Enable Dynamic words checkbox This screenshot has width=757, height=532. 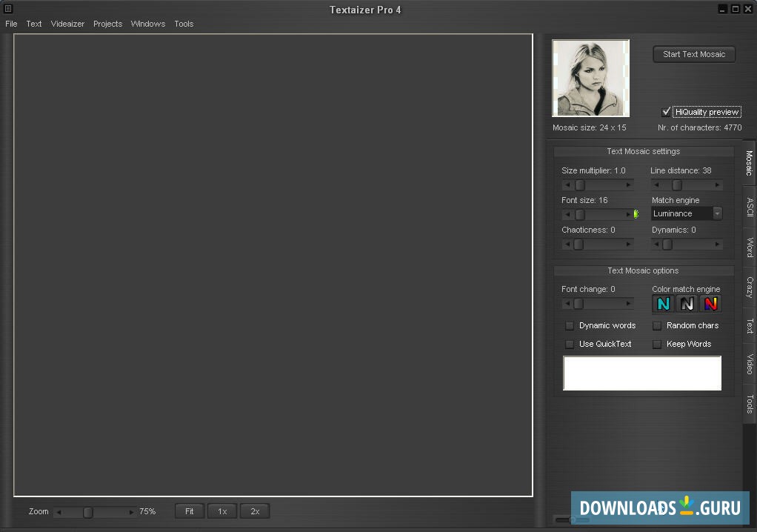[x=570, y=326]
